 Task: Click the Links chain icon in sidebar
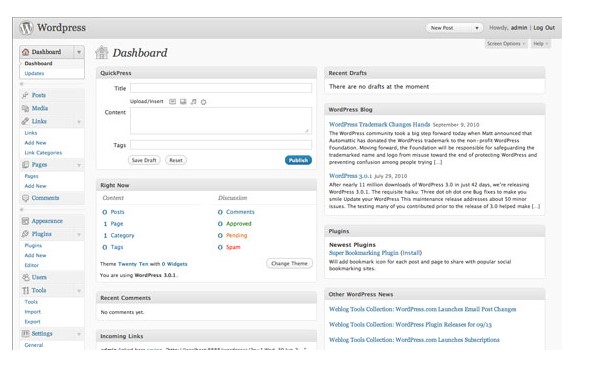tap(25, 121)
